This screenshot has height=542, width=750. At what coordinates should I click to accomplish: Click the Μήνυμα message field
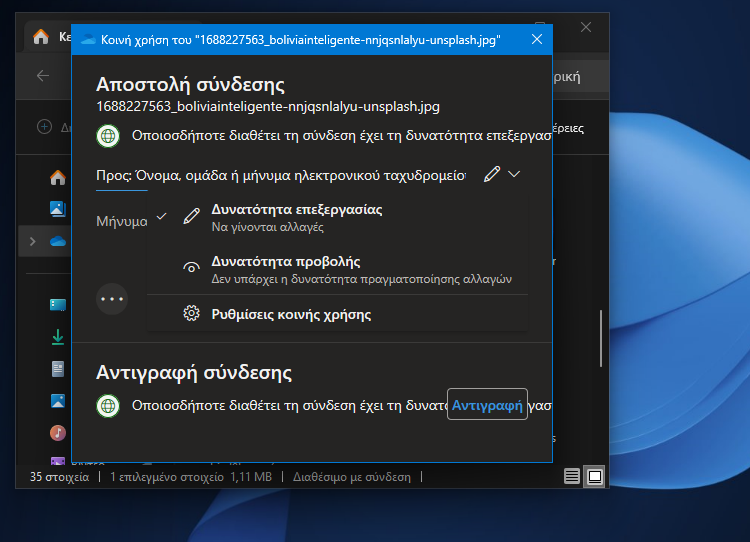[122, 221]
